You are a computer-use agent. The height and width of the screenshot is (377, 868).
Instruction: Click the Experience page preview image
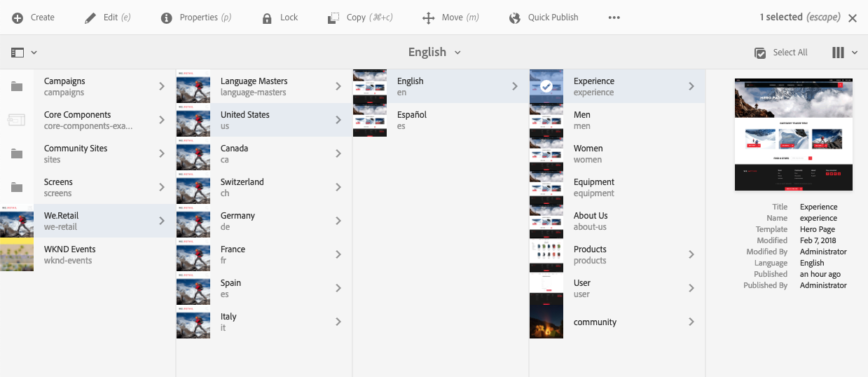794,134
